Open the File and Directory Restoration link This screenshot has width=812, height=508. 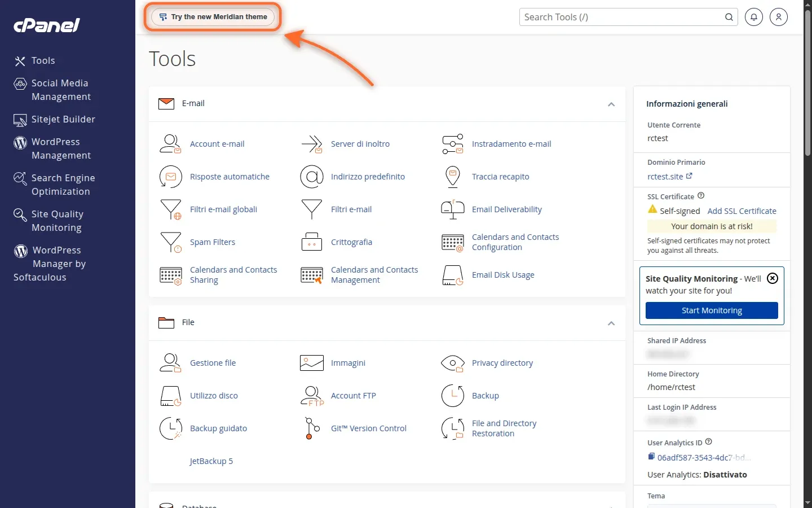point(504,428)
